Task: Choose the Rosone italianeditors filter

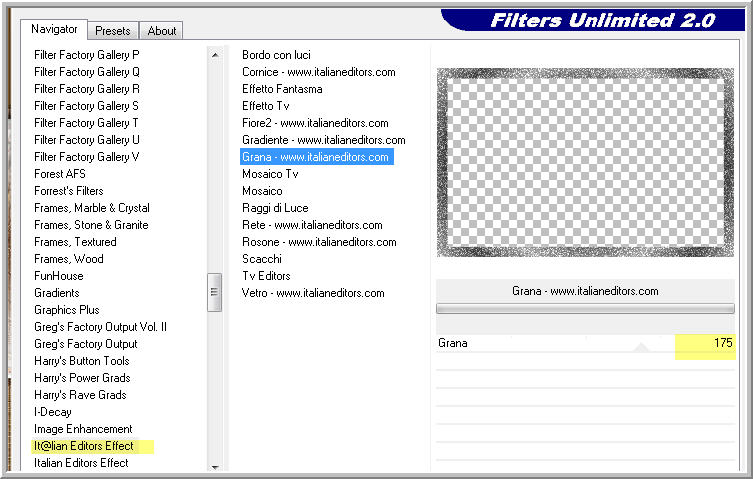Action: coord(319,242)
